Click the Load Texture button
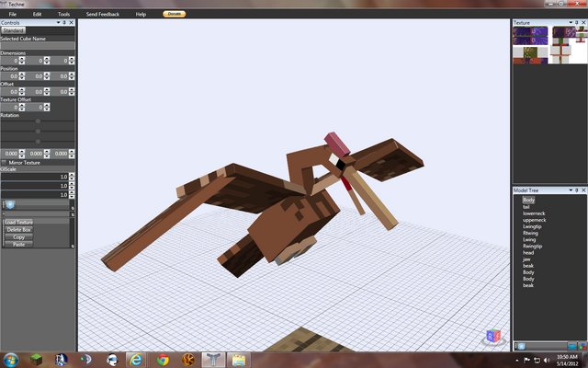 click(19, 223)
